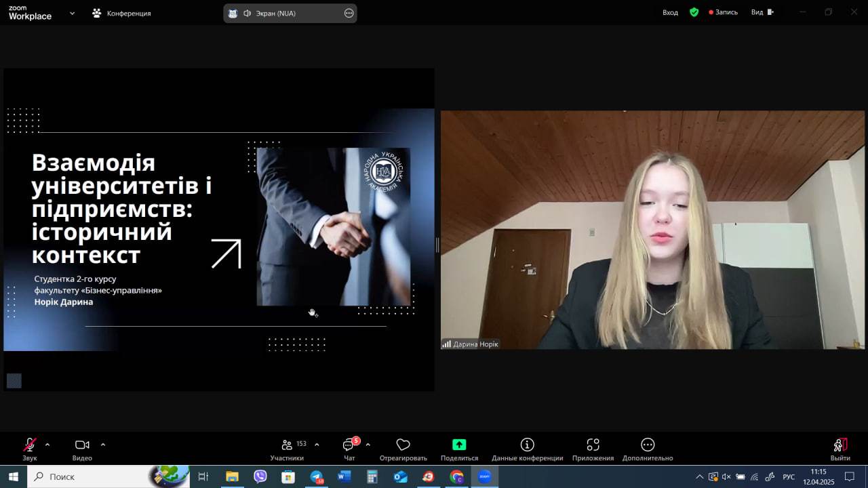This screenshot has height=488, width=868.
Task: Click the small square thumbnail below slide
Action: pos(14,381)
